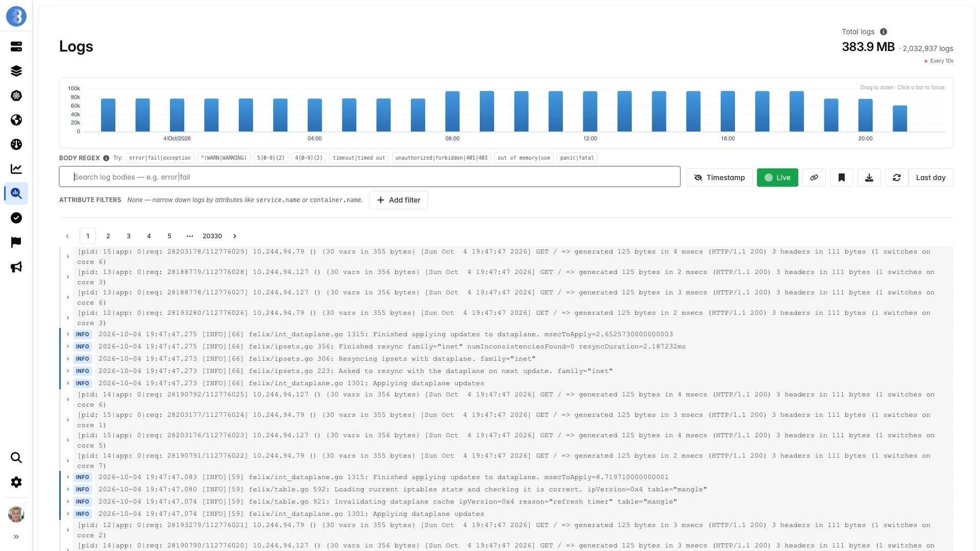
Task: Click the bookmark icon button
Action: [x=842, y=178]
